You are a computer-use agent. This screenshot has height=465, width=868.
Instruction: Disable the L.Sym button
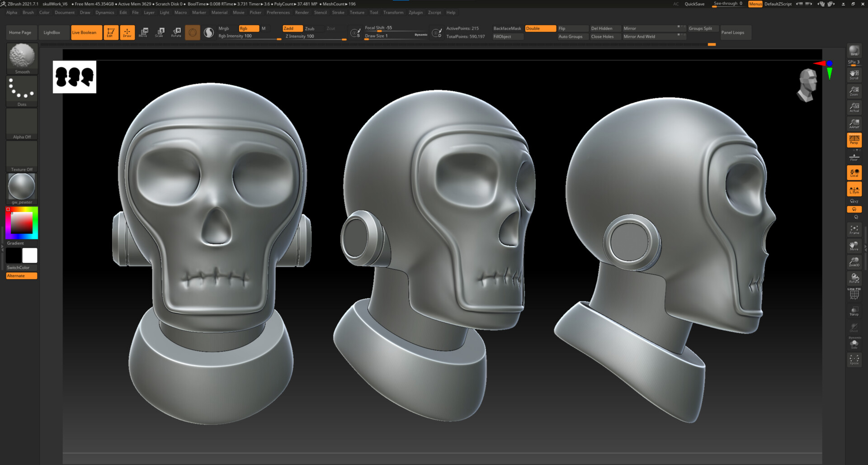(x=854, y=189)
